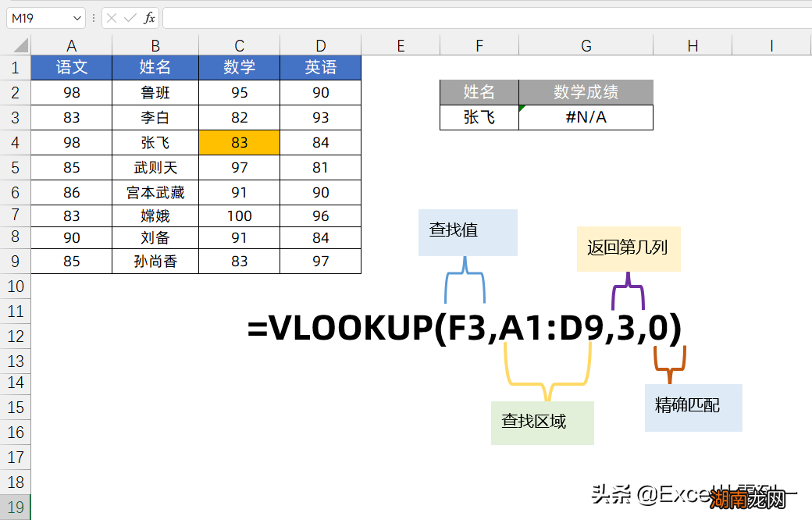Click column header B above 姓名
The image size is (812, 520).
tap(155, 45)
